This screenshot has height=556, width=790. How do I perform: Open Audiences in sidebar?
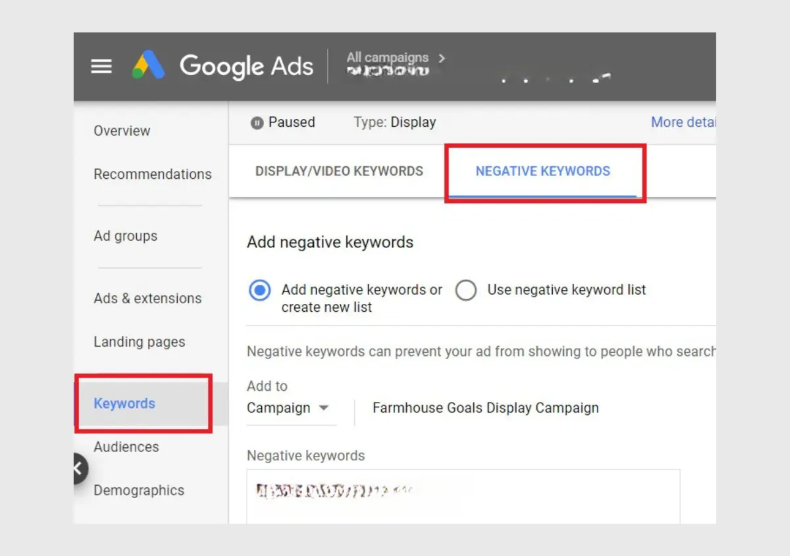(126, 447)
